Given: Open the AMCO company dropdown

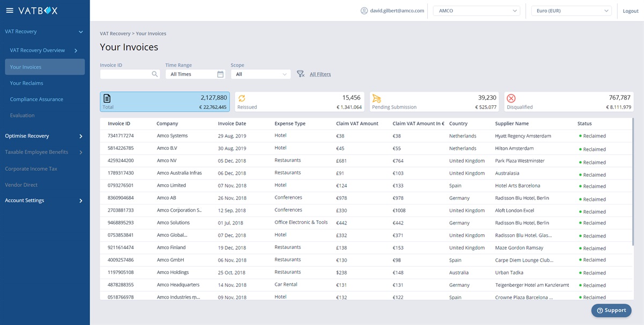Looking at the screenshot, I should pos(477,11).
